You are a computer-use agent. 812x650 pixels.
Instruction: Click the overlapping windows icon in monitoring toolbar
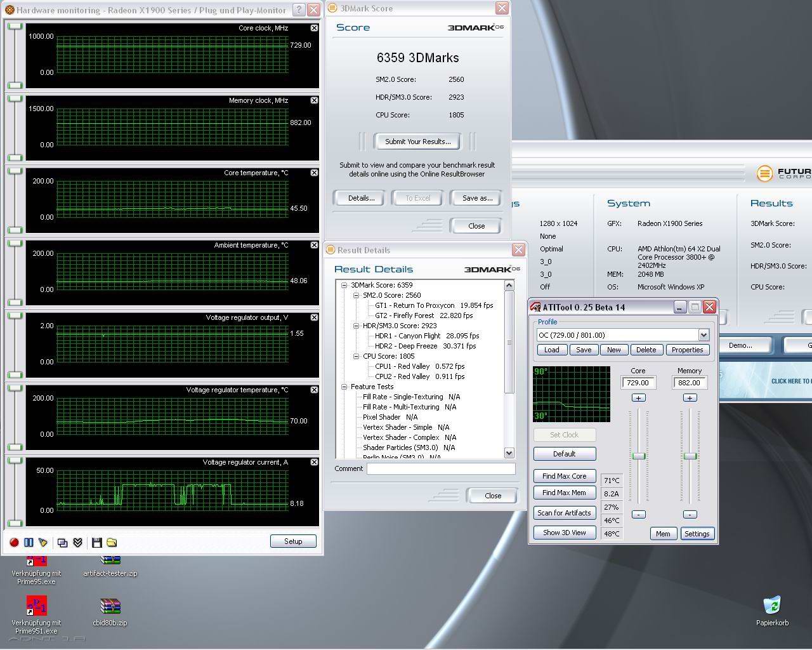coord(62,542)
